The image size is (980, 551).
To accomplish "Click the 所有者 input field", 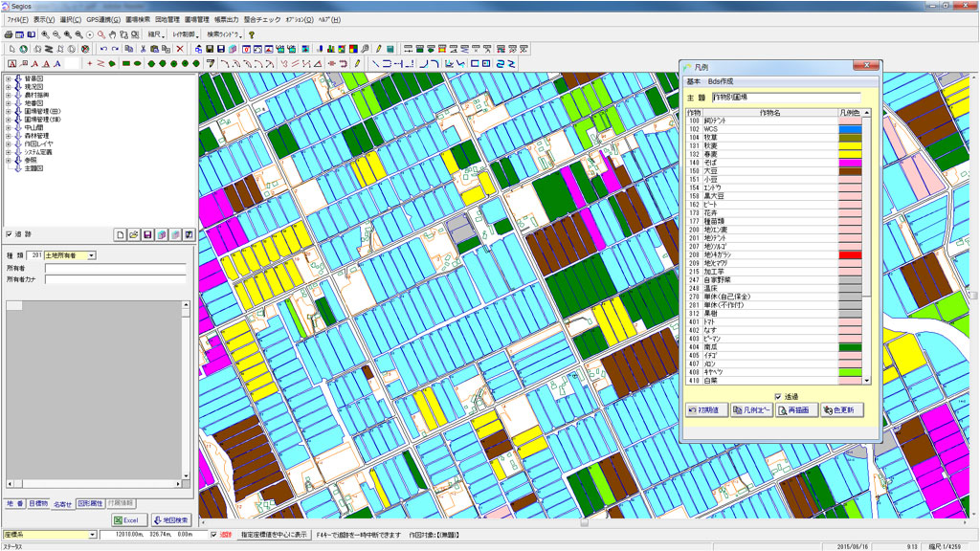I will (116, 268).
